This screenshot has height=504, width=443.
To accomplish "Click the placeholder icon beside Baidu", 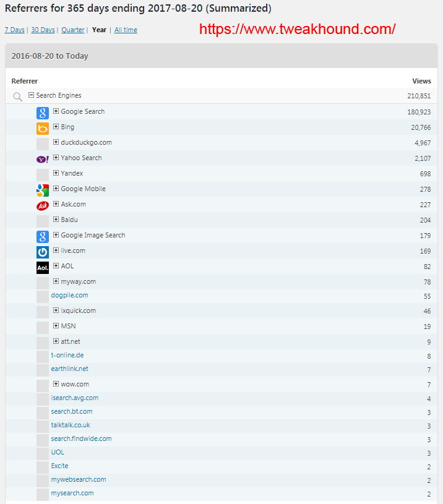I will [43, 221].
